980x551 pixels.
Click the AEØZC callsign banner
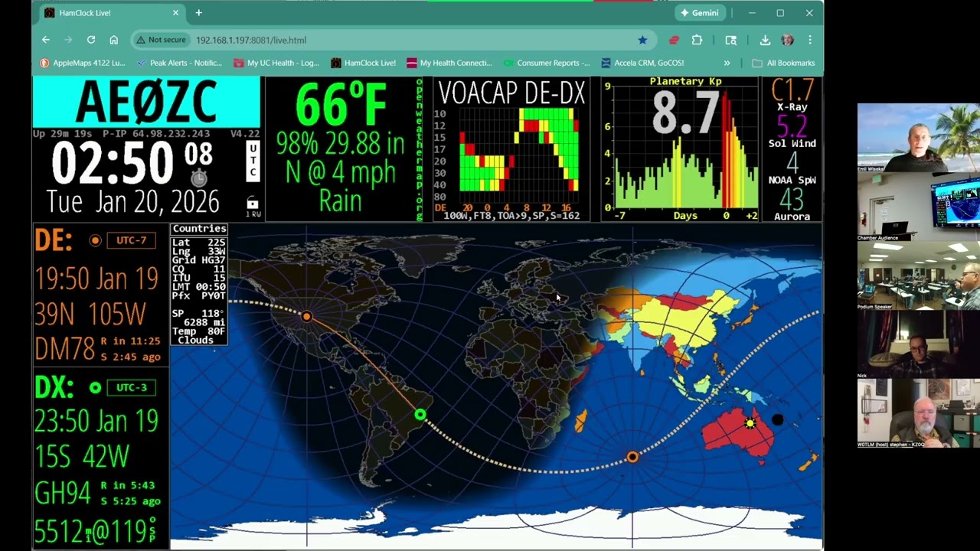click(146, 102)
